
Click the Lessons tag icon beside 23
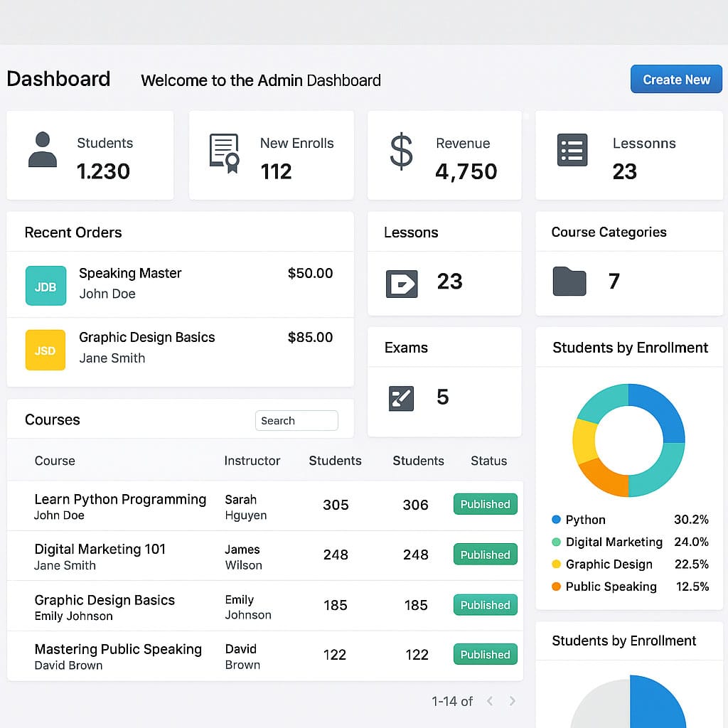[402, 284]
